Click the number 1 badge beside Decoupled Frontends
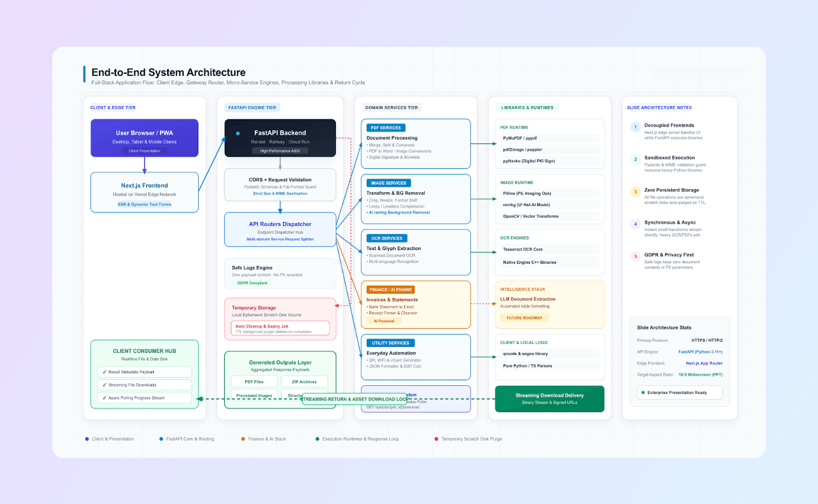Image resolution: width=818 pixels, height=504 pixels. click(x=635, y=127)
